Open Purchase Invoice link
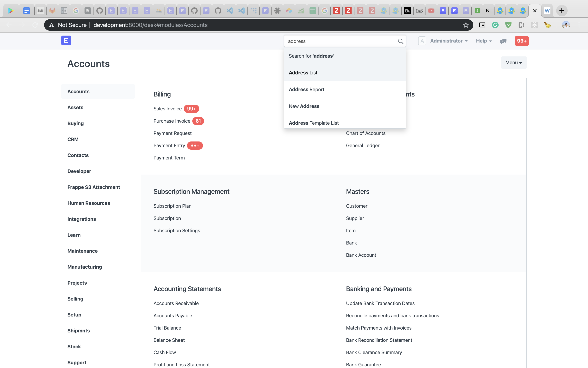The width and height of the screenshot is (588, 368). pos(172,121)
